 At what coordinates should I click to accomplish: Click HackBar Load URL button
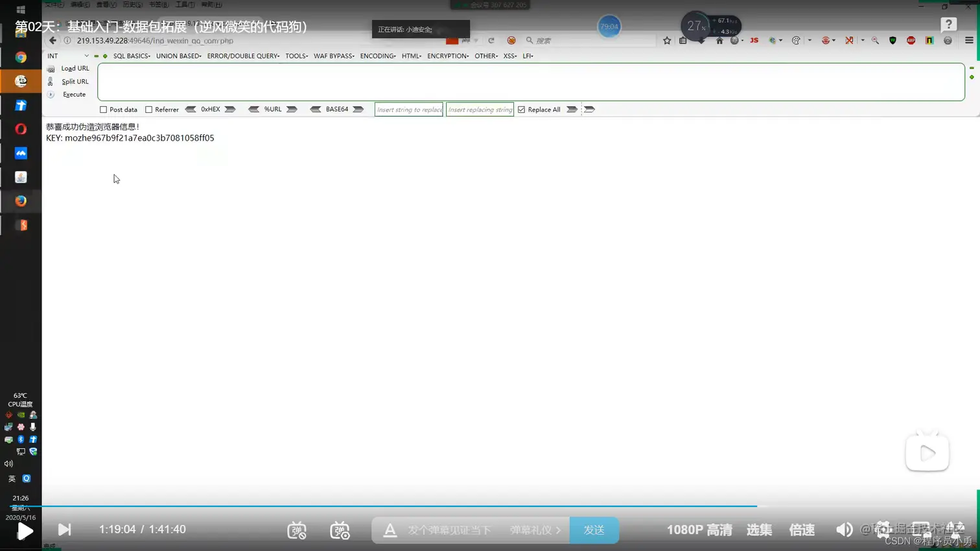pos(69,68)
